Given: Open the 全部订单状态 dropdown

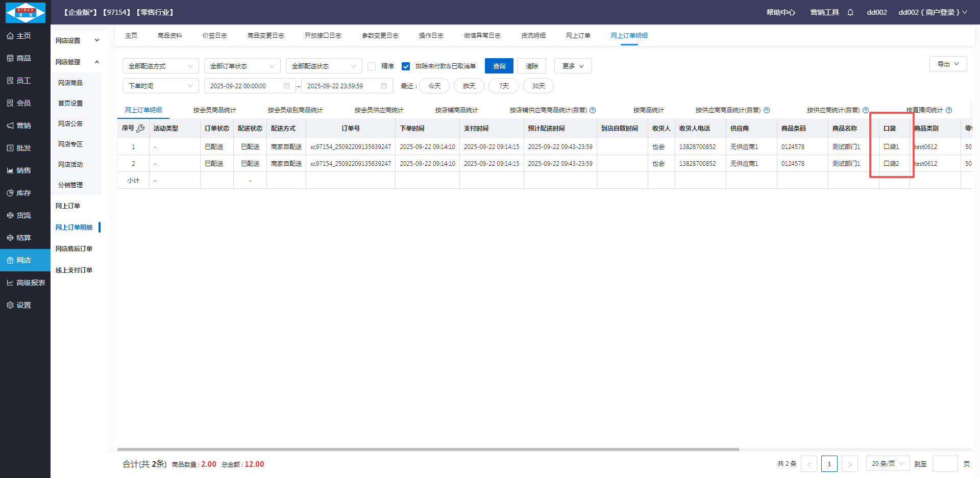Looking at the screenshot, I should click(242, 66).
